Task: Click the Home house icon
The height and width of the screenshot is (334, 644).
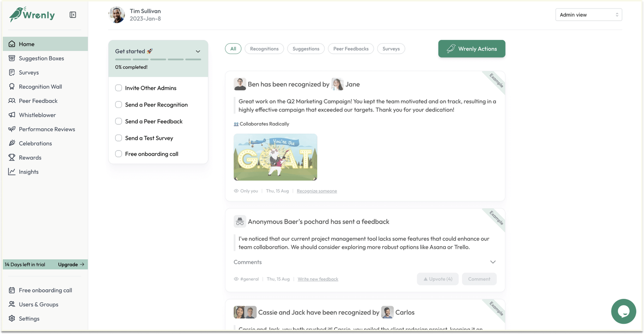Action: coord(12,44)
